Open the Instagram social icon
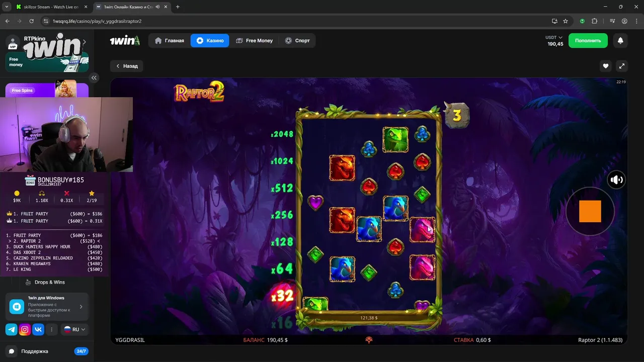644x362 pixels. [25, 329]
